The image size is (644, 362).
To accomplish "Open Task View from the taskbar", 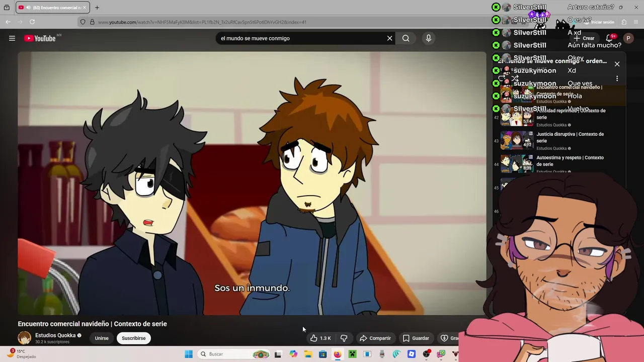I will tap(278, 354).
